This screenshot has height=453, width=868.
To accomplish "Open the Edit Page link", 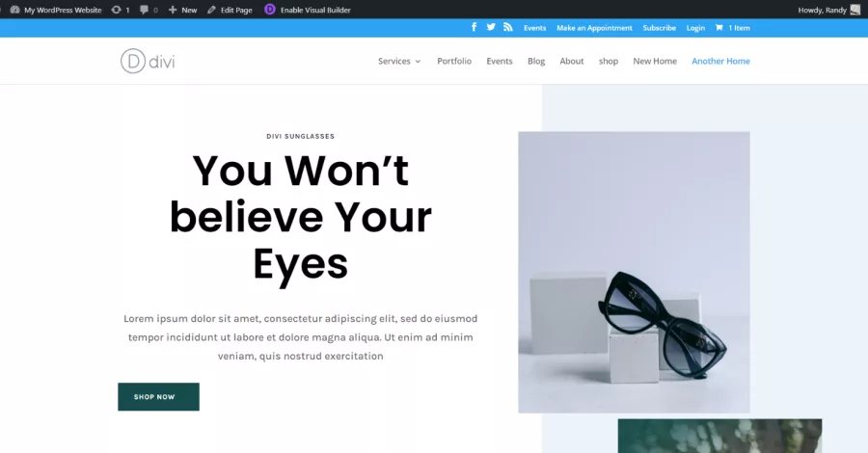I will [x=230, y=10].
